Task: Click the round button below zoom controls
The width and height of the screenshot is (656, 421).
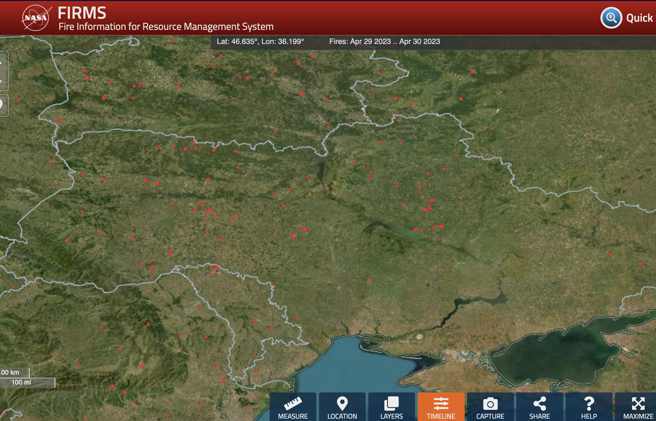Action: pos(3,105)
